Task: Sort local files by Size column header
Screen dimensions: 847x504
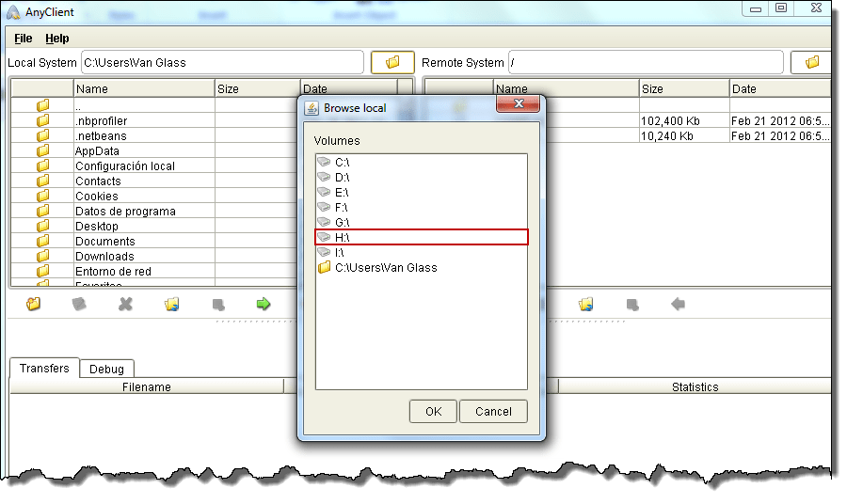Action: [x=258, y=88]
